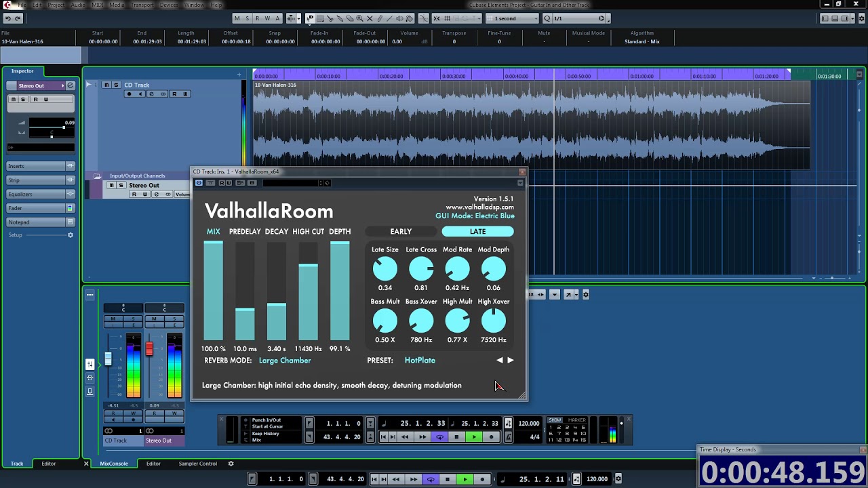
Task: Click Play in the floating transport panel
Action: [x=474, y=437]
